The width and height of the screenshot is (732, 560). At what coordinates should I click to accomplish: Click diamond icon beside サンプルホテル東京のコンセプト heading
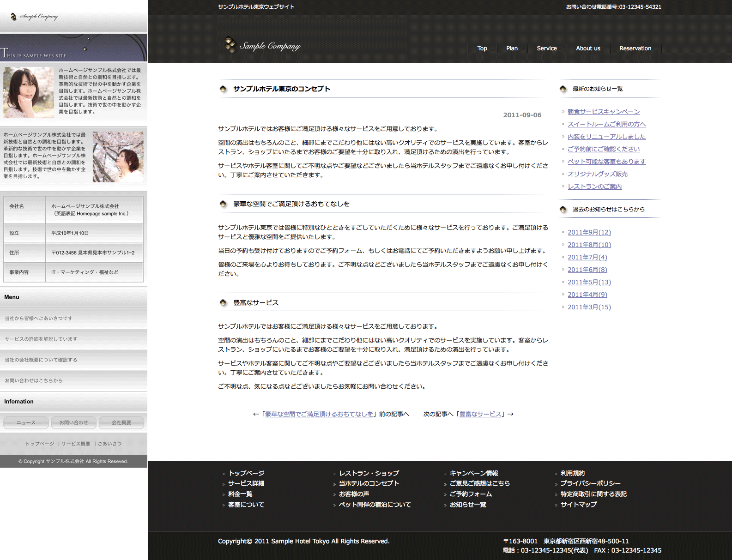223,89
